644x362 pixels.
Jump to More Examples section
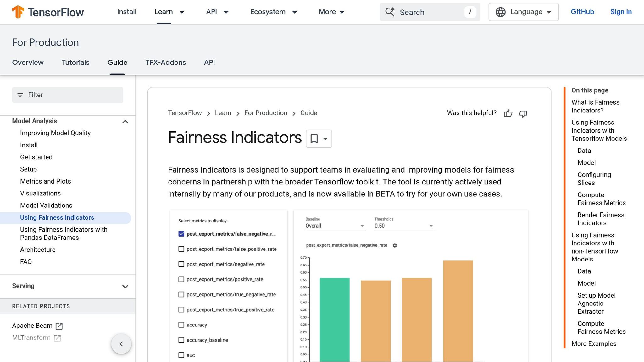pos(594,344)
